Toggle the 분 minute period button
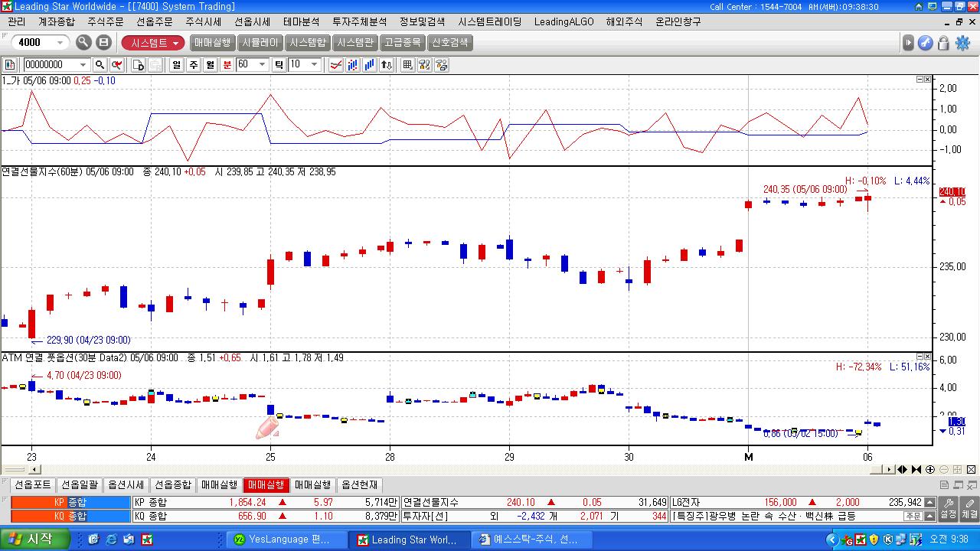This screenshot has height=551, width=980. [227, 65]
